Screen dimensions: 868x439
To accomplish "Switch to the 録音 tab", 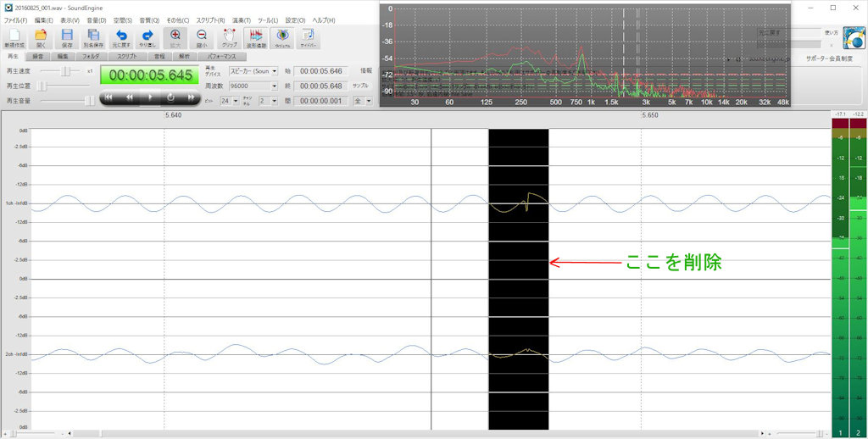I will point(37,57).
